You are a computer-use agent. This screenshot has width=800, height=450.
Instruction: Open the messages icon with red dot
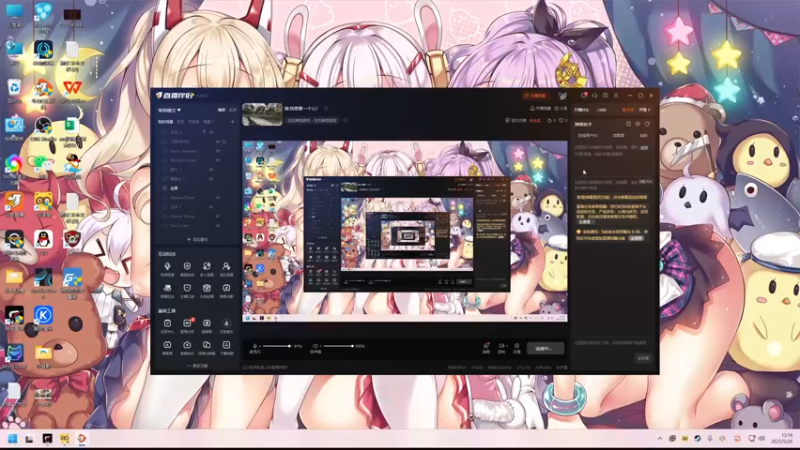[x=584, y=95]
